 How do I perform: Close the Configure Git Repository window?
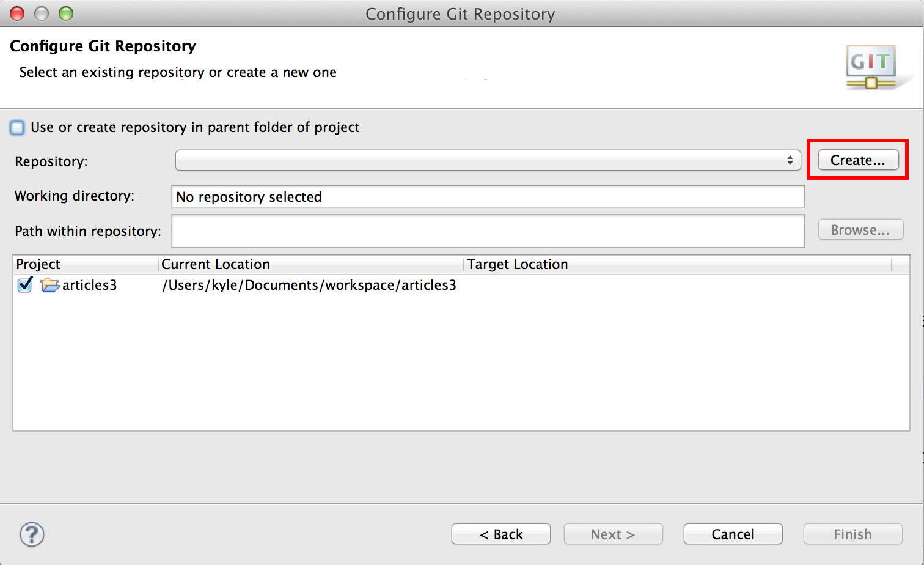pos(17,13)
